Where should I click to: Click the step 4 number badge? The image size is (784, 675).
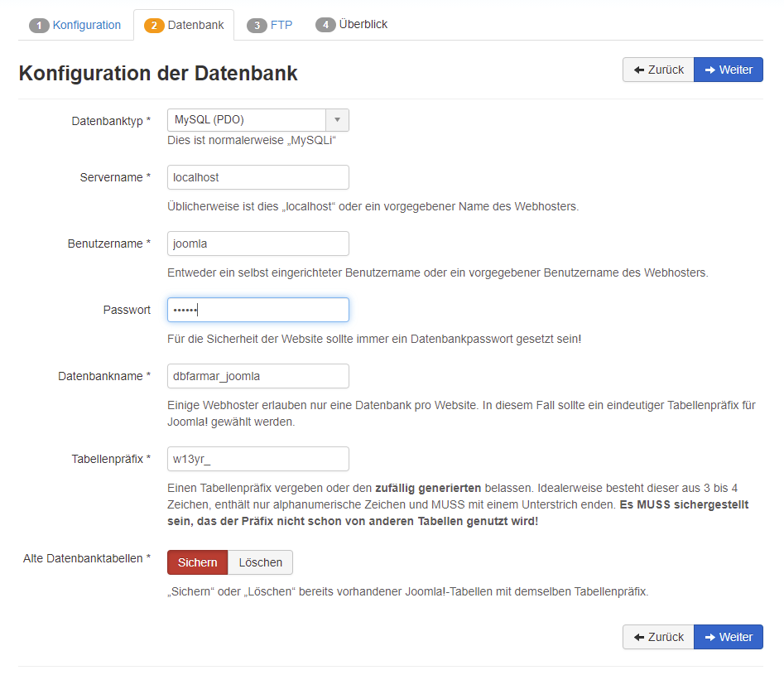pos(325,25)
